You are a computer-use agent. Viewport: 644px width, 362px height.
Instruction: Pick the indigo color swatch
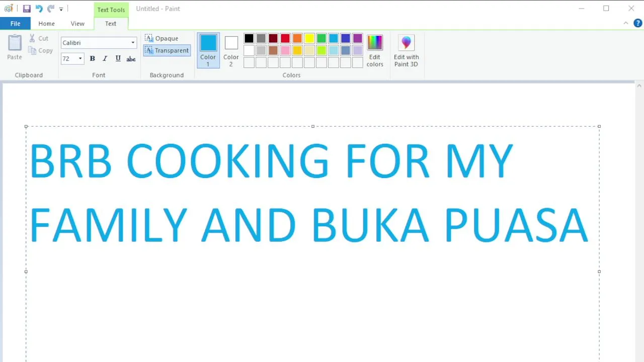[346, 38]
